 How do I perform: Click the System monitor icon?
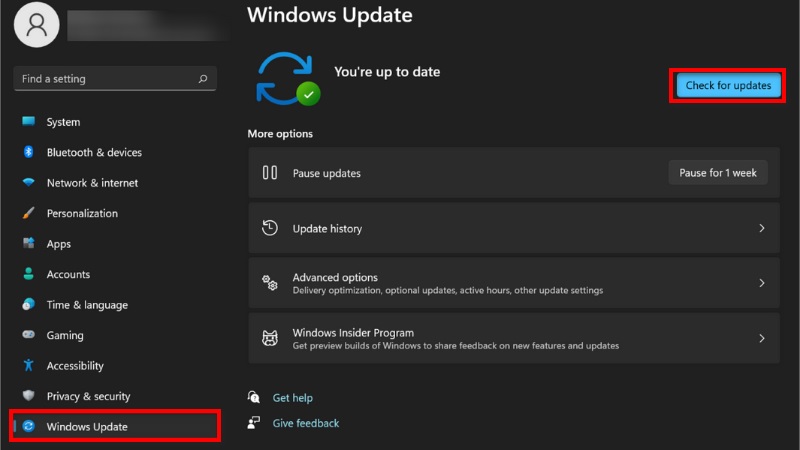(x=29, y=121)
